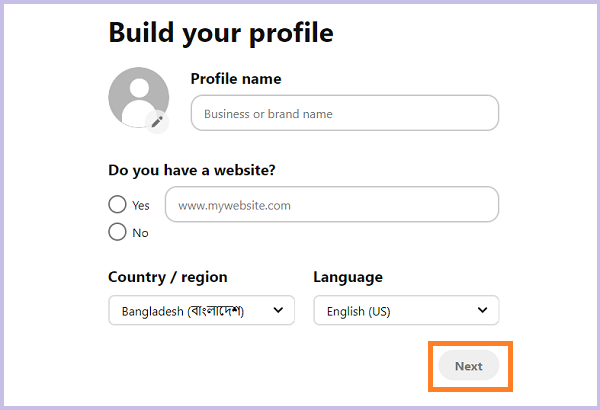600x410 pixels.
Task: Click the Next button
Action: (x=469, y=366)
